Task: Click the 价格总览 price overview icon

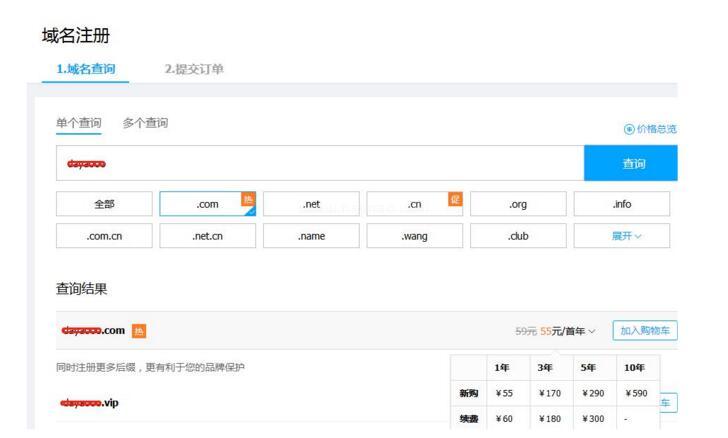Action: tap(627, 129)
